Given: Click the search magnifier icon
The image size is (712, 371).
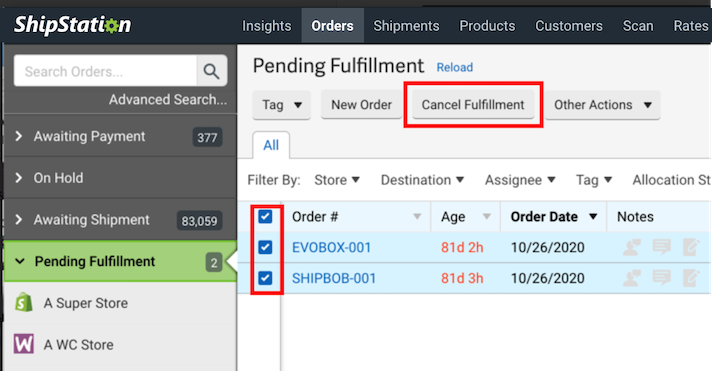Looking at the screenshot, I should [212, 71].
